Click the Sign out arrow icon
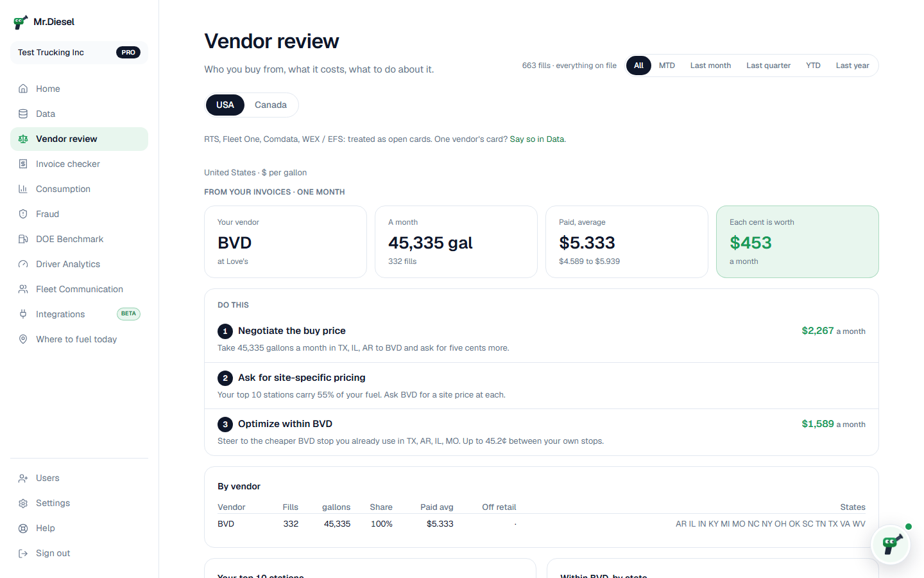The image size is (924, 578). pyautogui.click(x=23, y=553)
